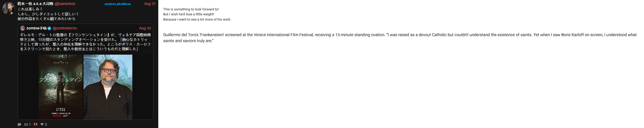Click the retweet arrows icon
Viewport: 644px width, 128px height.
(x=26, y=125)
